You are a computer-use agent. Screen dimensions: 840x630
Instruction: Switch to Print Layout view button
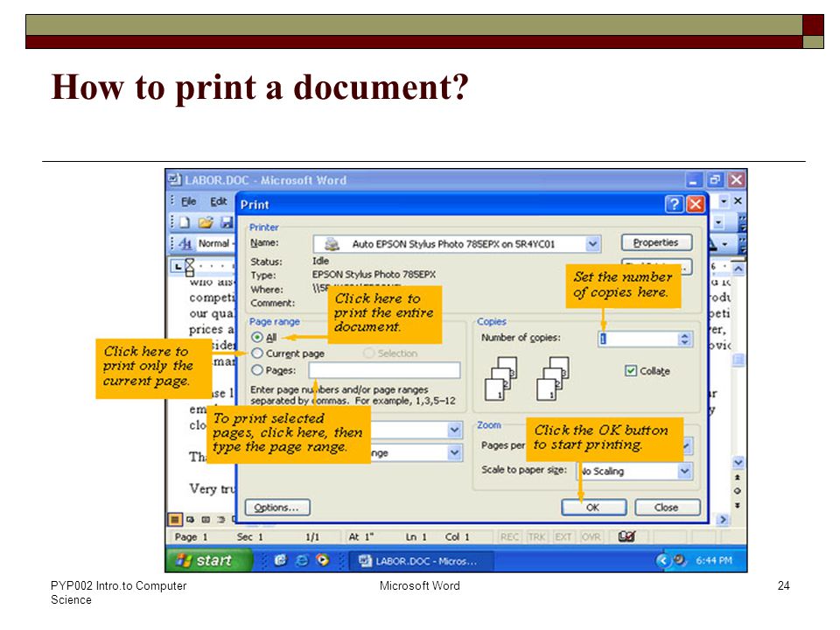point(206,519)
